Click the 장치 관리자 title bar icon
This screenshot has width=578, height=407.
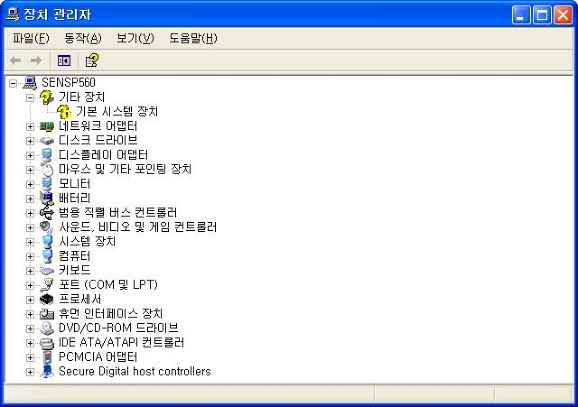[12, 15]
